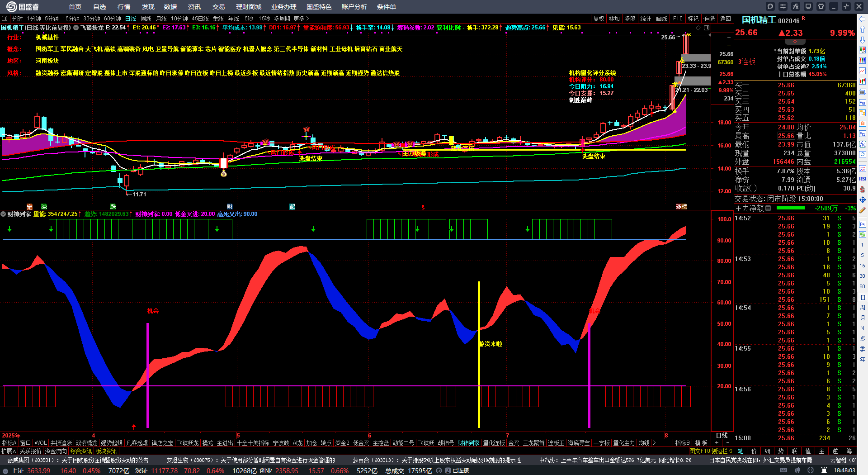Click the pencil draw tool in right sidebar
Viewport: 868px width, 475px height.
[x=863, y=210]
